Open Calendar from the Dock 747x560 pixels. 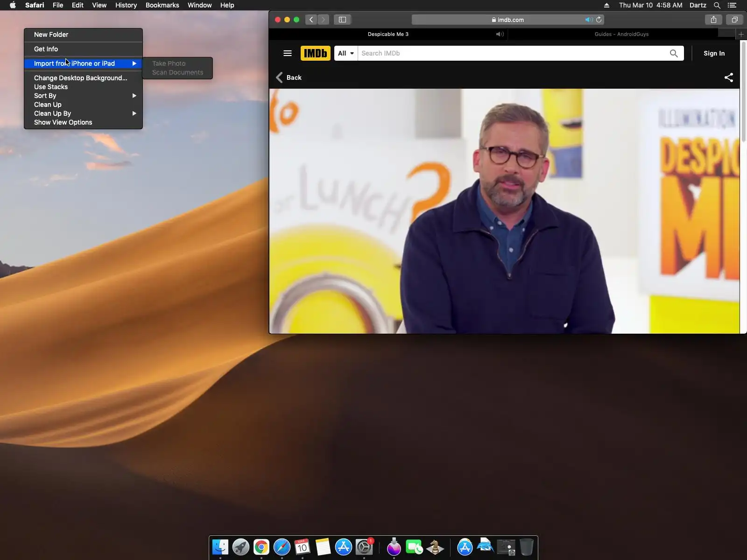pyautogui.click(x=303, y=547)
